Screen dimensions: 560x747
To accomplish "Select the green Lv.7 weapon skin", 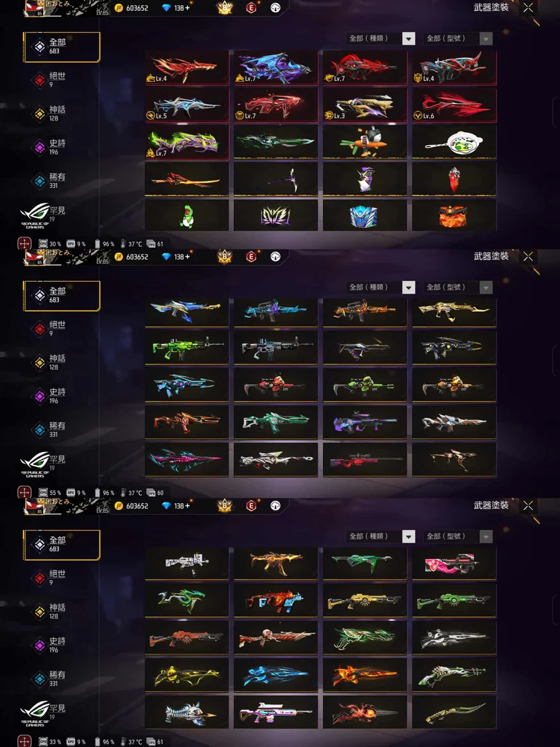I will click(187, 142).
